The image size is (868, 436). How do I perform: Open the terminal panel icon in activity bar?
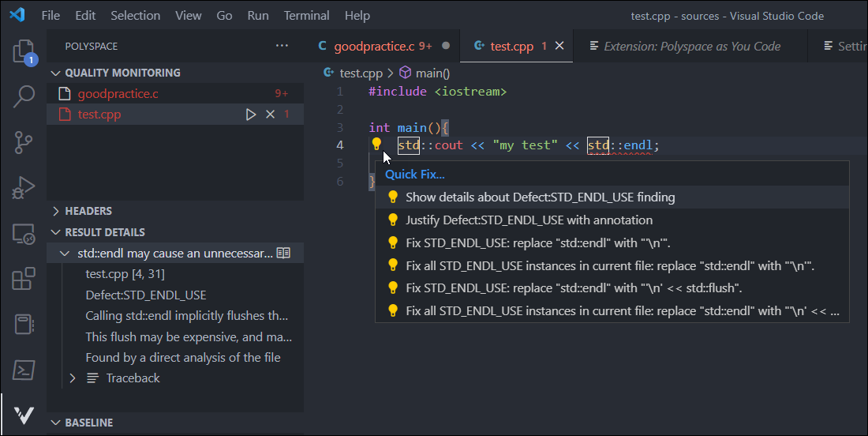click(x=23, y=370)
